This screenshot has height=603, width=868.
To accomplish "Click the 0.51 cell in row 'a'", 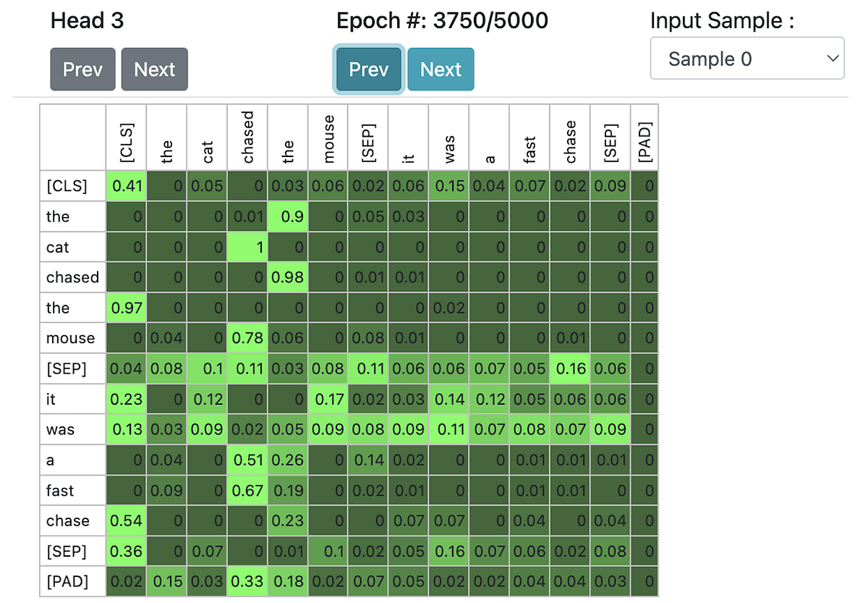I will tap(247, 460).
